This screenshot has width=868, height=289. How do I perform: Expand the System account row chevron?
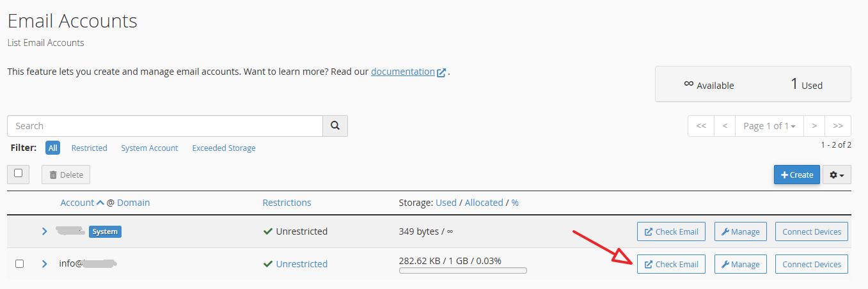44,231
